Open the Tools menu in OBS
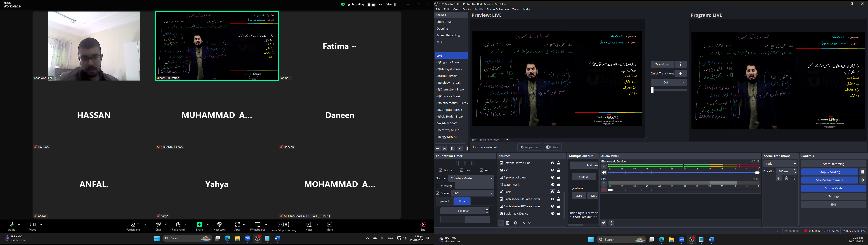 coord(516,9)
